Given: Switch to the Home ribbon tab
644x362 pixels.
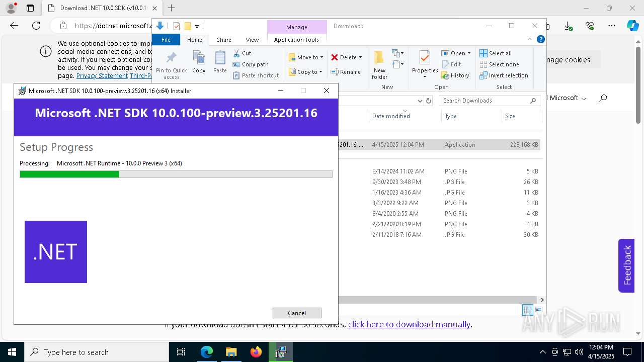Looking at the screenshot, I should coord(194,40).
